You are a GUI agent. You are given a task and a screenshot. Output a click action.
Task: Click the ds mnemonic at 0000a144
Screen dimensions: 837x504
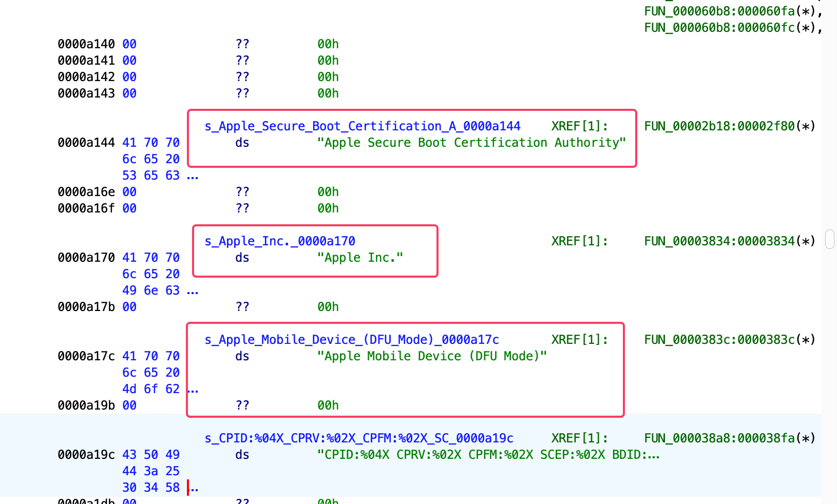[x=242, y=143]
